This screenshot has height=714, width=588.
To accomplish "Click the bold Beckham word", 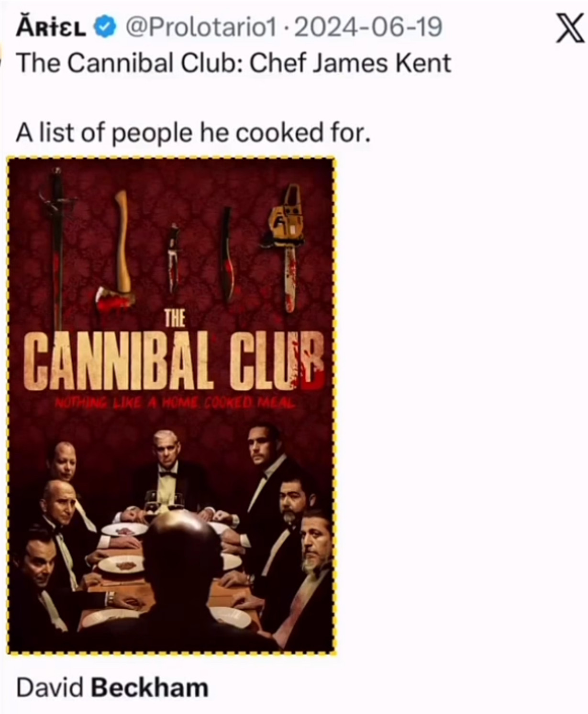I will (x=150, y=688).
